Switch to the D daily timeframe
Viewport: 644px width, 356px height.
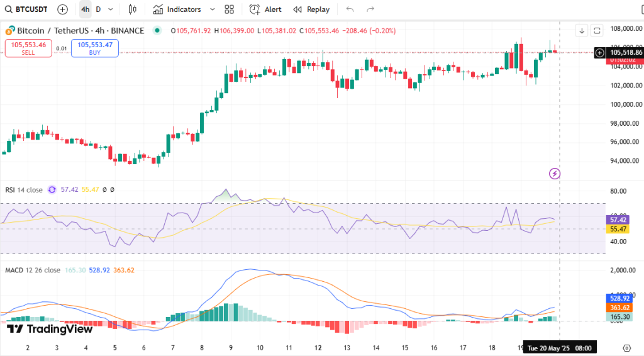(98, 9)
